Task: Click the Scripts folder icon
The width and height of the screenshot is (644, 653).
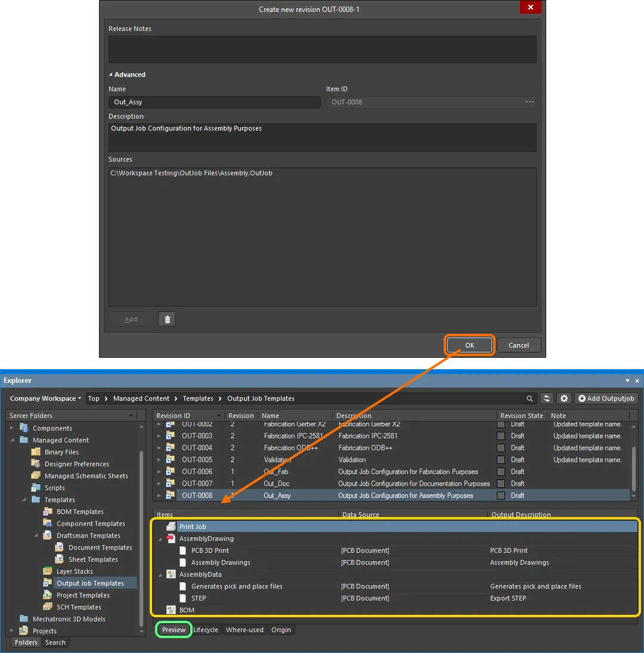Action: pyautogui.click(x=36, y=487)
